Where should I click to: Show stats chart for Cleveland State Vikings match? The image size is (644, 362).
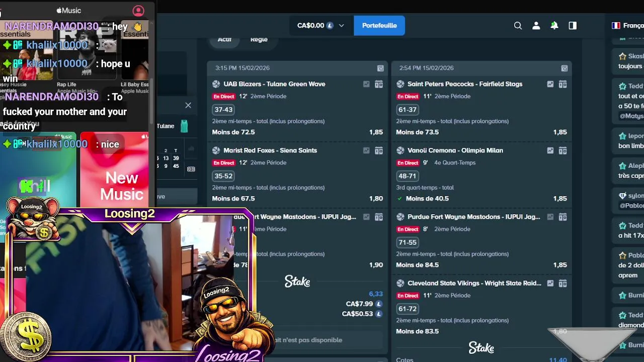click(550, 283)
